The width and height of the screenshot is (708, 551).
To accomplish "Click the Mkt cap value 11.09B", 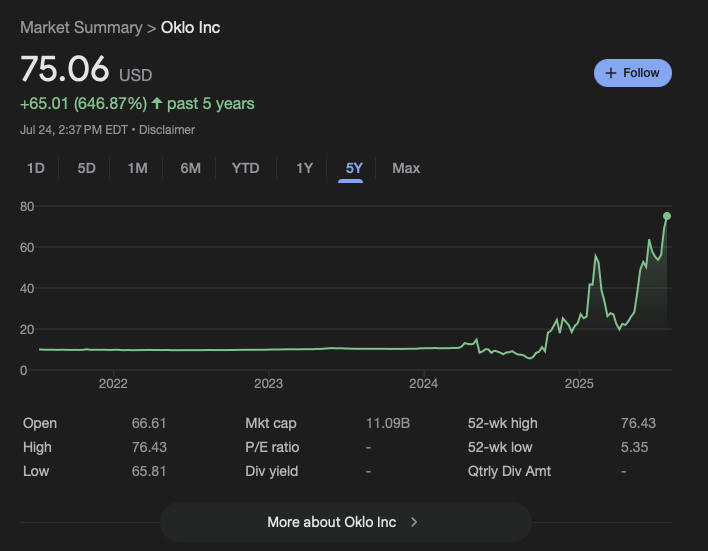I will pyautogui.click(x=388, y=423).
